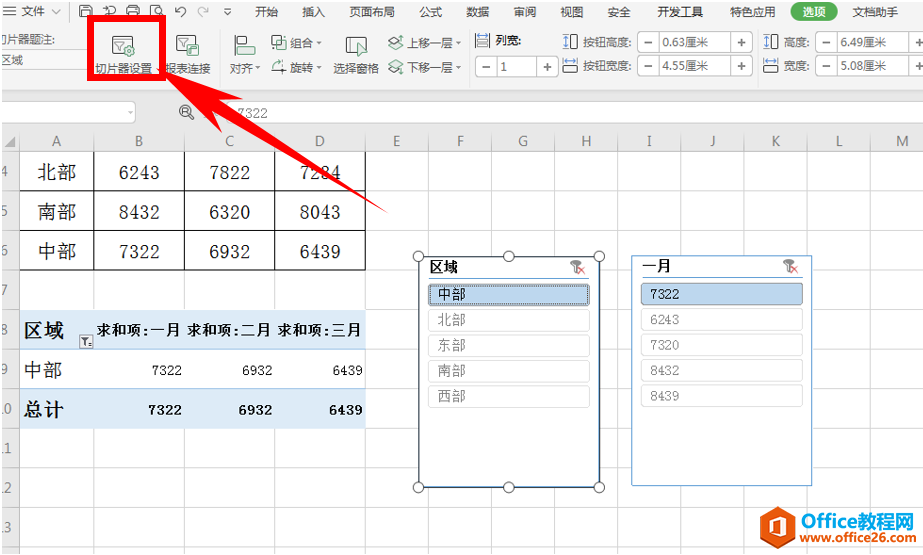Open 切片器设置 slicer settings

coord(124,55)
